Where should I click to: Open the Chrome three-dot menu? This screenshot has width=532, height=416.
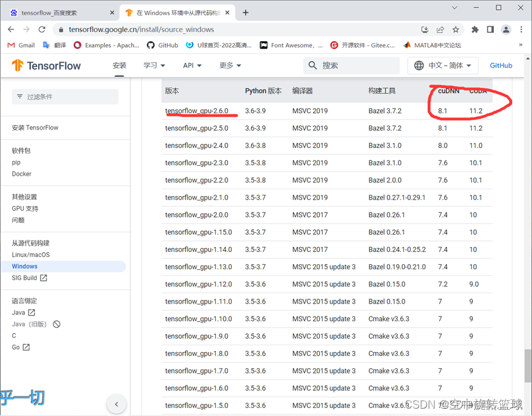[521, 29]
